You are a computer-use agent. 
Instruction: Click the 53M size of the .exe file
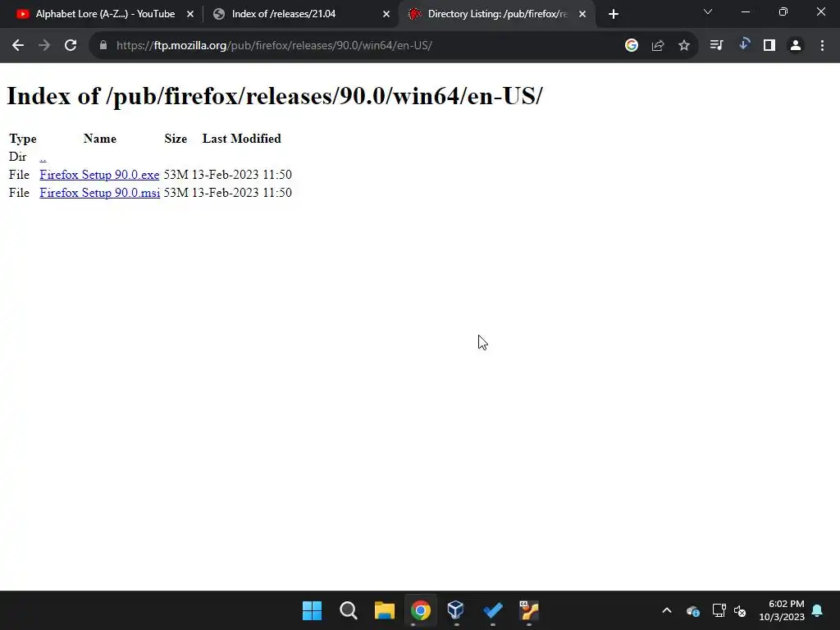pyautogui.click(x=176, y=175)
